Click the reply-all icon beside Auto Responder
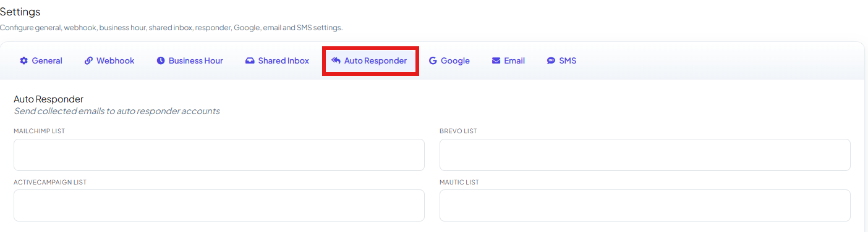This screenshot has width=868, height=232. [336, 60]
